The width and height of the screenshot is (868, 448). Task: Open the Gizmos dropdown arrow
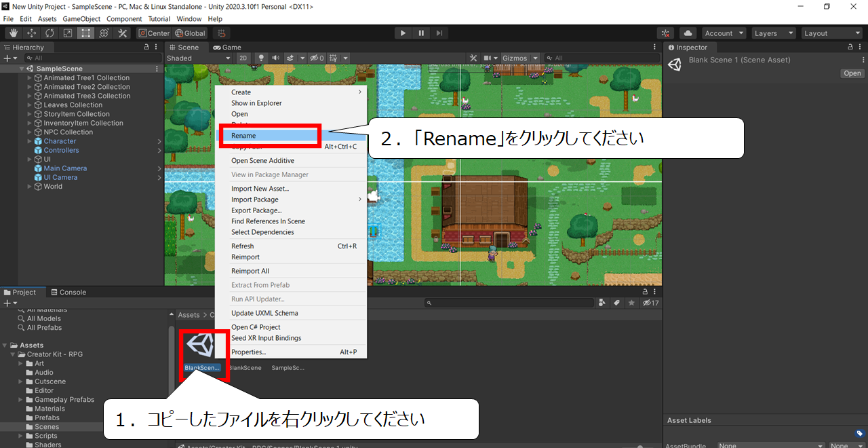tap(536, 58)
